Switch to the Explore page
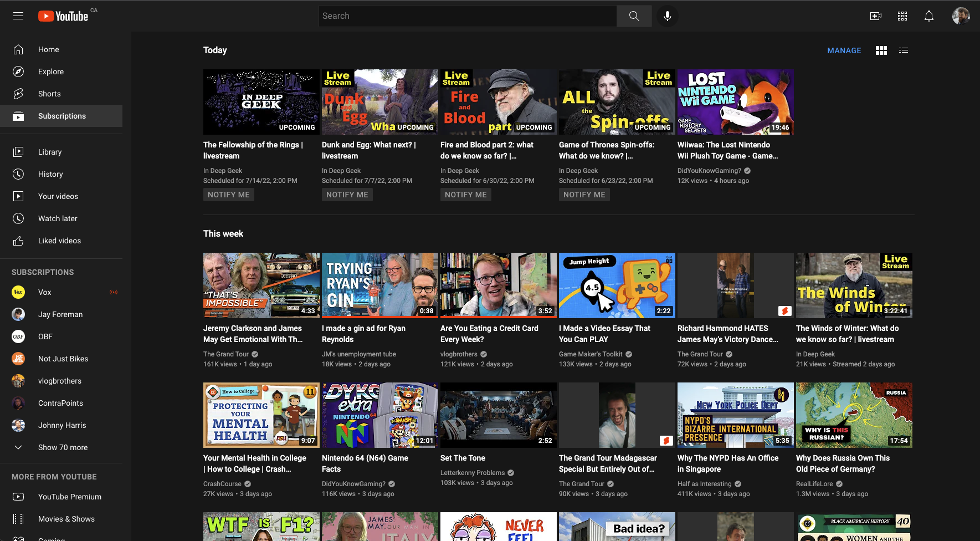980x541 pixels. coord(51,72)
